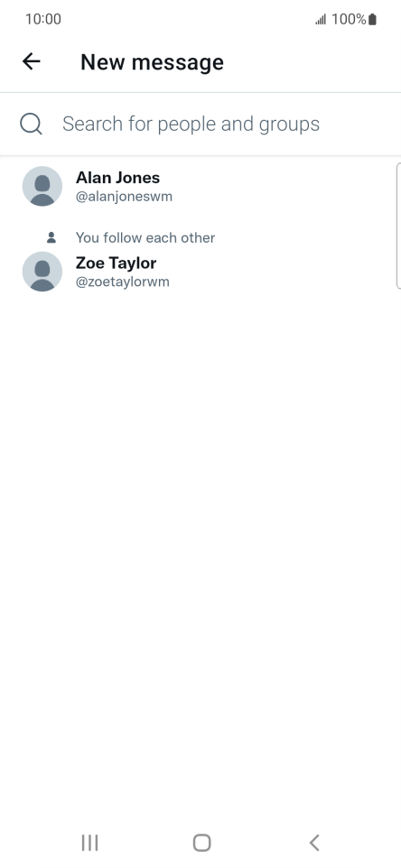The width and height of the screenshot is (401, 868).
Task: Focus the Search for people and groups field
Action: coord(200,124)
